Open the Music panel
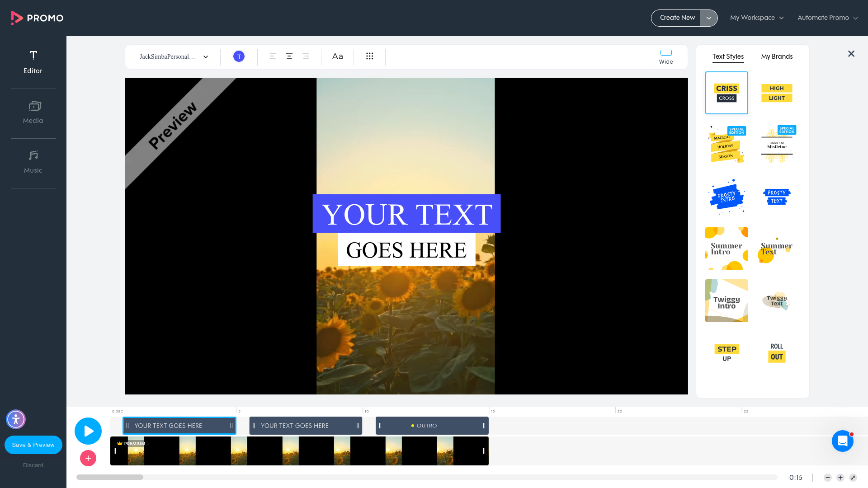868x488 pixels. tap(33, 162)
